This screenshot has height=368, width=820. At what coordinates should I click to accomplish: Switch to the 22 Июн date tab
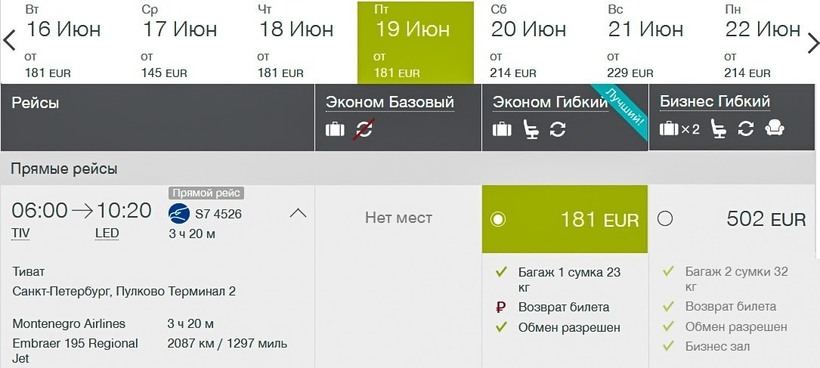tap(762, 42)
